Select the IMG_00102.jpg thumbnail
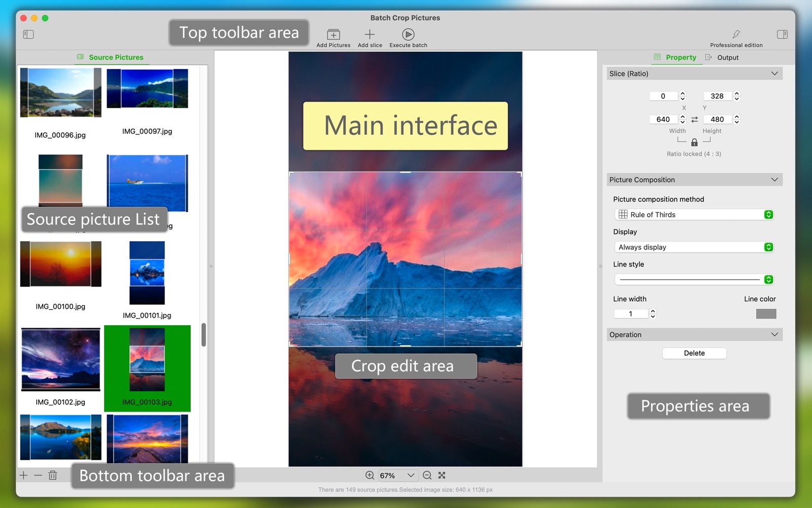Viewport: 812px width, 508px height. click(60, 360)
